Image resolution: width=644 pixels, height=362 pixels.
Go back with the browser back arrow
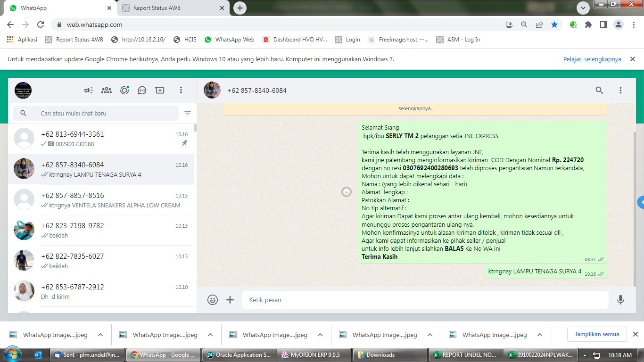coord(10,25)
